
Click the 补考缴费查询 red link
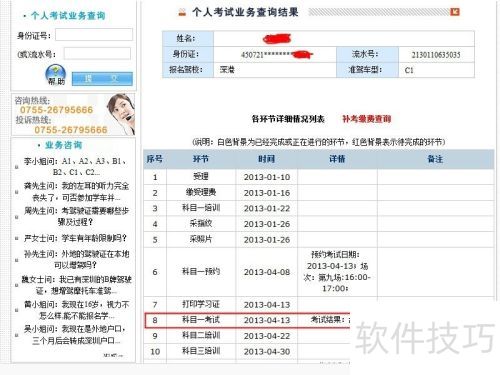pyautogui.click(x=367, y=119)
